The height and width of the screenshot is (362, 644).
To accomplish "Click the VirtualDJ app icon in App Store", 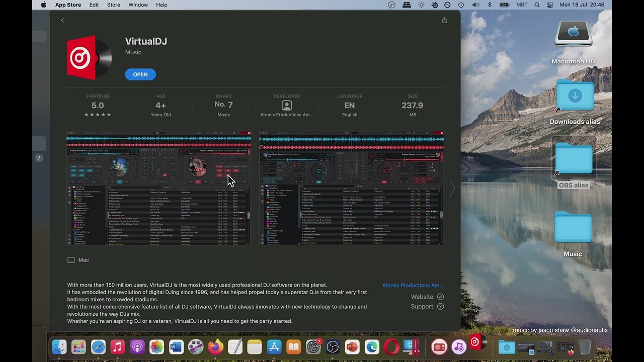I will [89, 58].
